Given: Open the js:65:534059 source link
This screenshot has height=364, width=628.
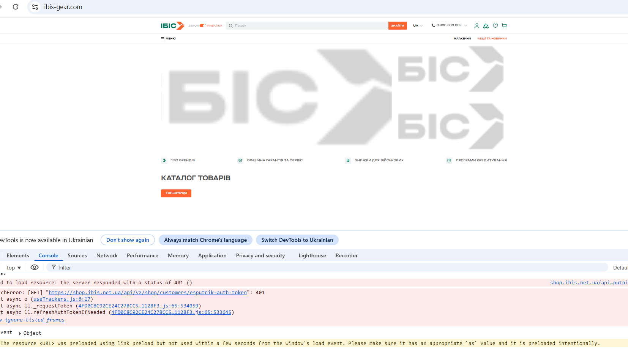Looking at the screenshot, I should point(138,306).
